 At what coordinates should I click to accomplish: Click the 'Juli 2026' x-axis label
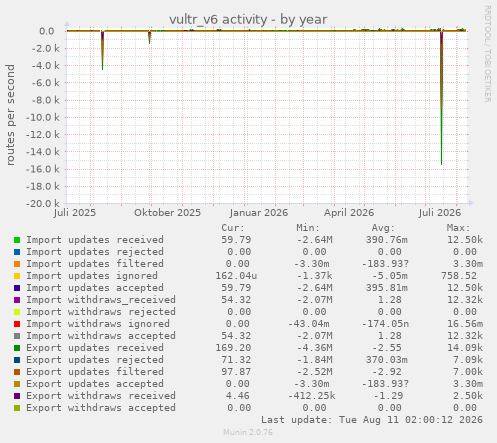tap(440, 213)
